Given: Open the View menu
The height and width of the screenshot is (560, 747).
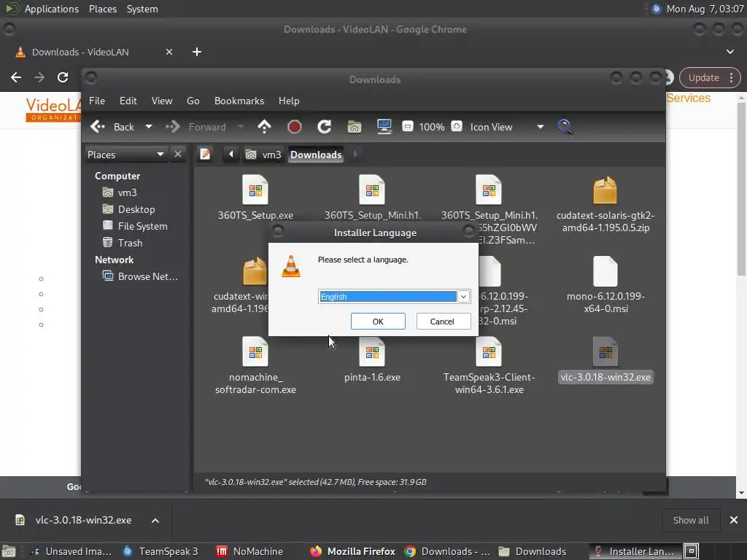Looking at the screenshot, I should [162, 101].
